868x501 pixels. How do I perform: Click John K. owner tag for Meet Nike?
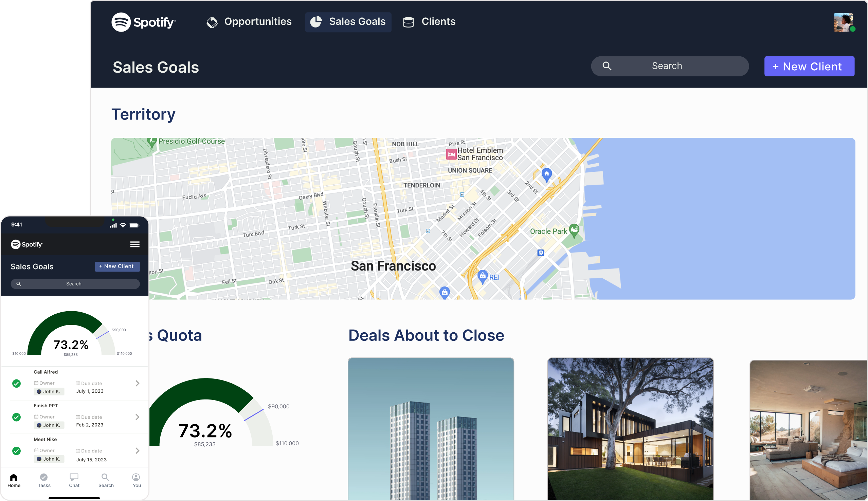(49, 459)
